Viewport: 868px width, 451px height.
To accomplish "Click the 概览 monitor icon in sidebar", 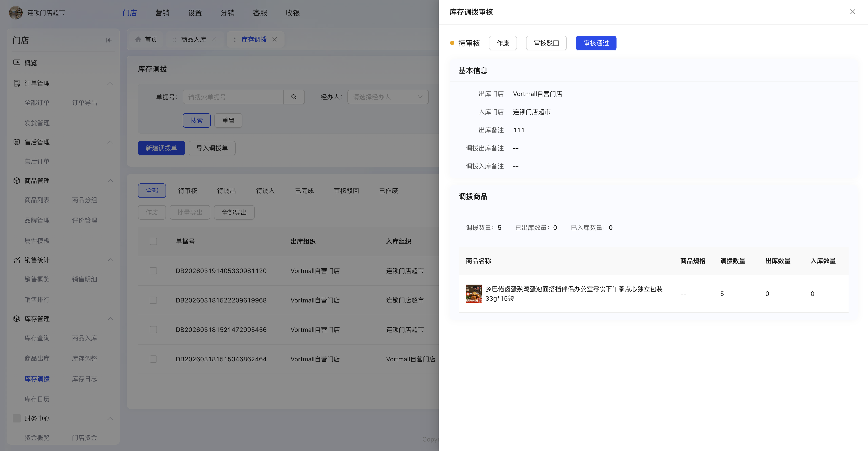I will [x=17, y=63].
